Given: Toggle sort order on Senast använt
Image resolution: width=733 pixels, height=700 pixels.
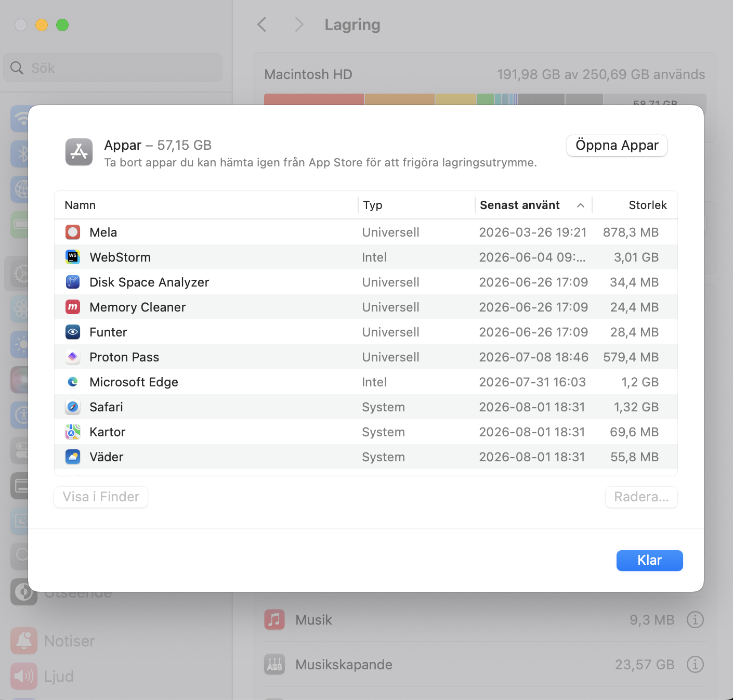Looking at the screenshot, I should point(533,205).
